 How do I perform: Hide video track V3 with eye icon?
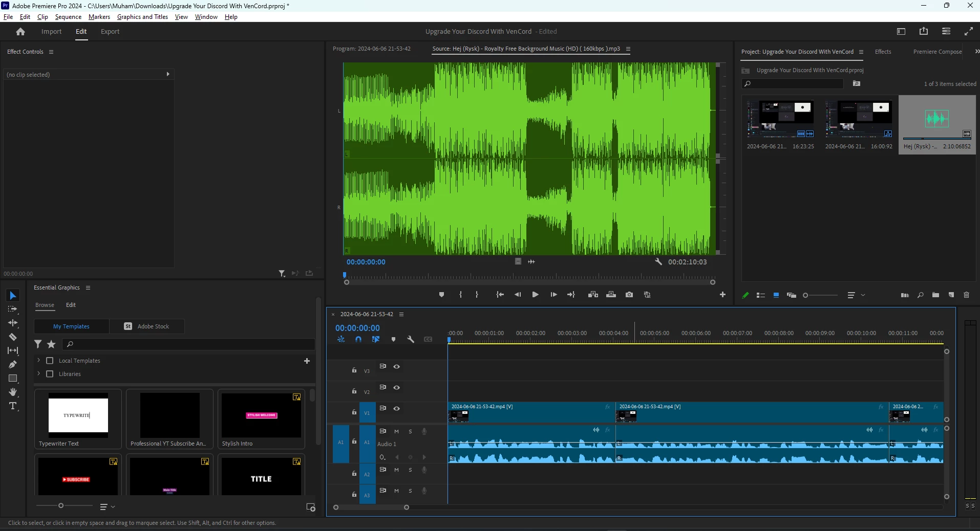396,367
